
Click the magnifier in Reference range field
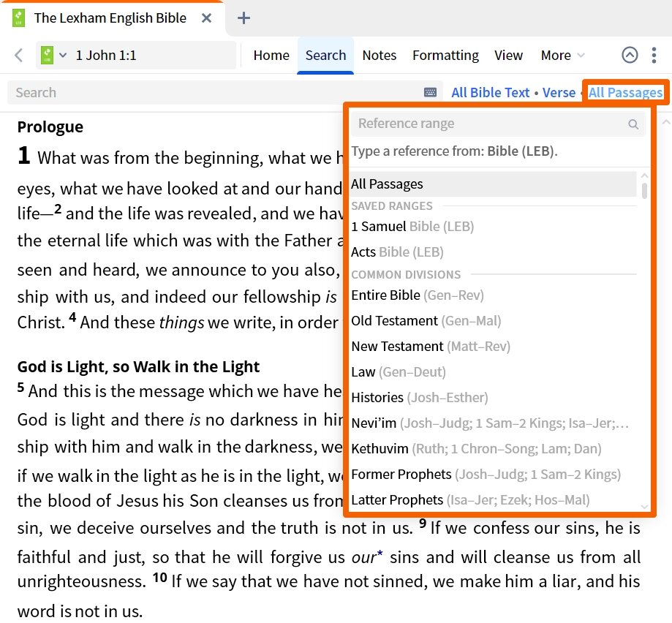pyautogui.click(x=633, y=124)
